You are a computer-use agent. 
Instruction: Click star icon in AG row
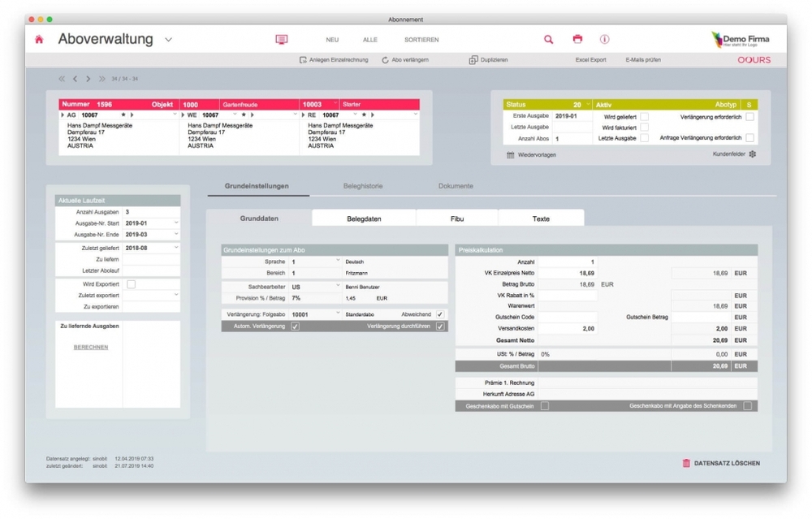tap(123, 115)
